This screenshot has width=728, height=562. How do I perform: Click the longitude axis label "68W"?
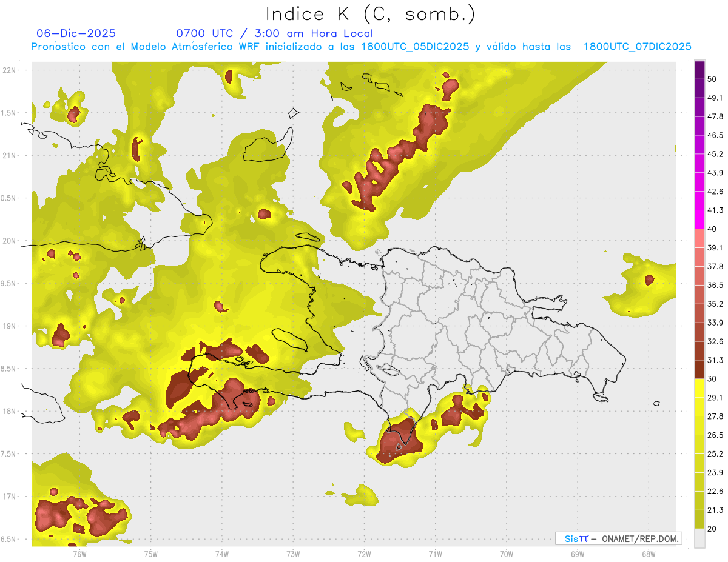649,554
